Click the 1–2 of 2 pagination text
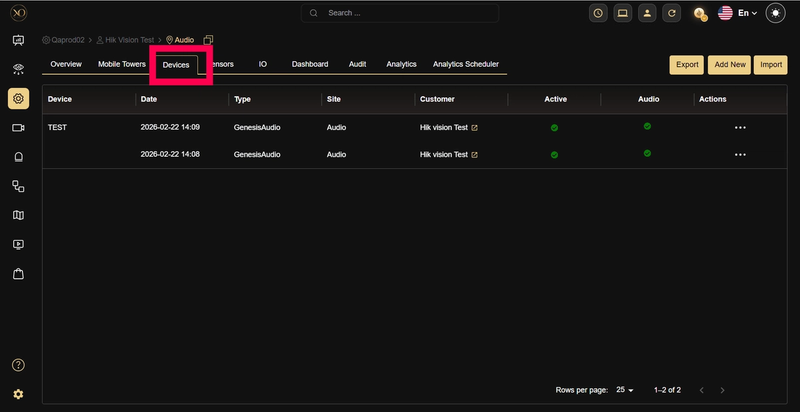Screen dimensions: 800x412 tap(667, 390)
